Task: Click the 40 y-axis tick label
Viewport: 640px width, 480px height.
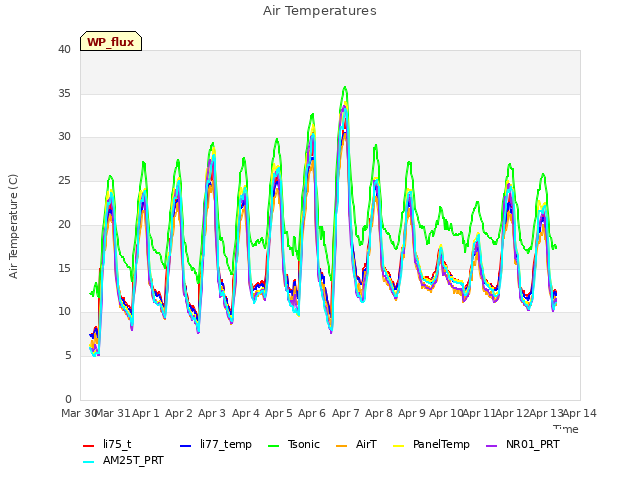Action: pyautogui.click(x=64, y=49)
